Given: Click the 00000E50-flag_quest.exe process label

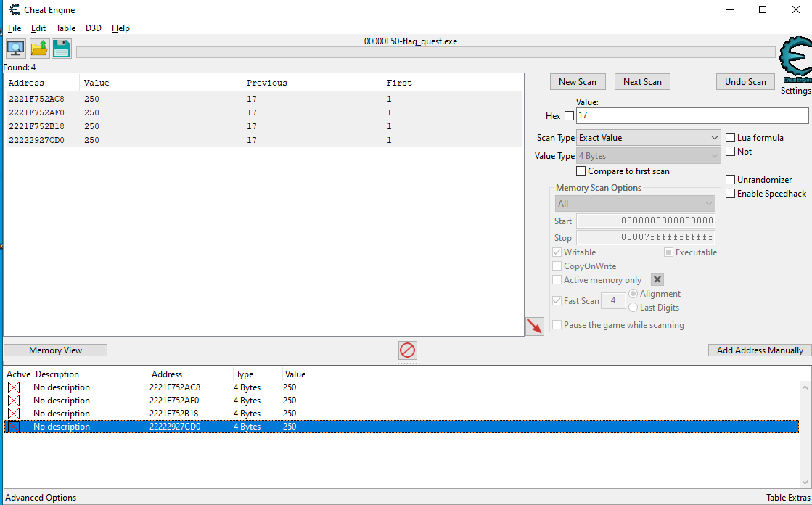Looking at the screenshot, I should 411,41.
